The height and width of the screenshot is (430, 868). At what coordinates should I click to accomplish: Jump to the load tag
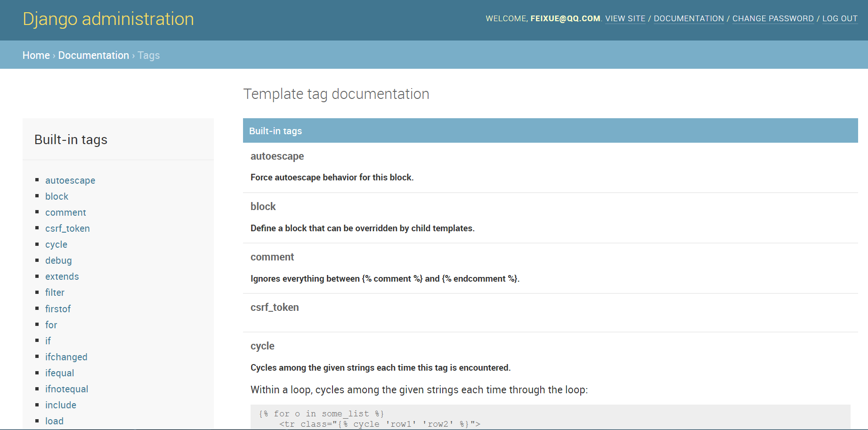(54, 421)
